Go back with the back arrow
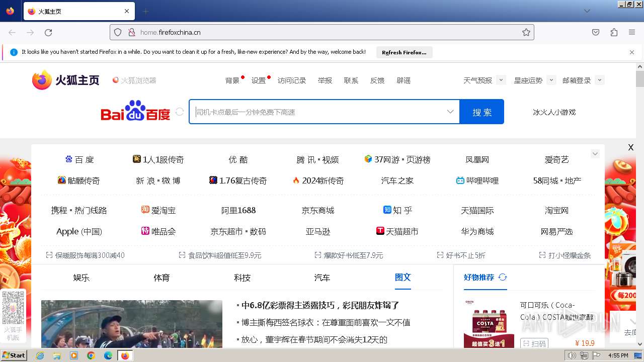 [12, 32]
